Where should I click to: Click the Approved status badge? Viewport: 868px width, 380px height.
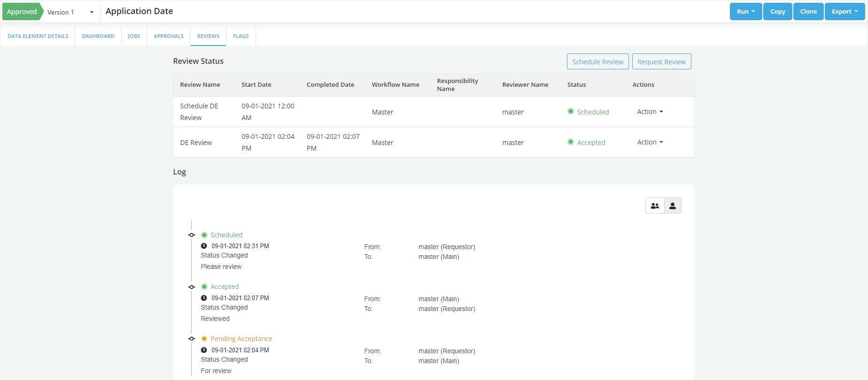tap(22, 12)
